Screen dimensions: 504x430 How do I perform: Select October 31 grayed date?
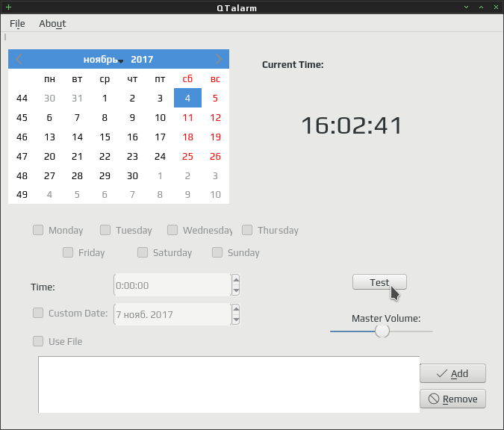tap(77, 98)
